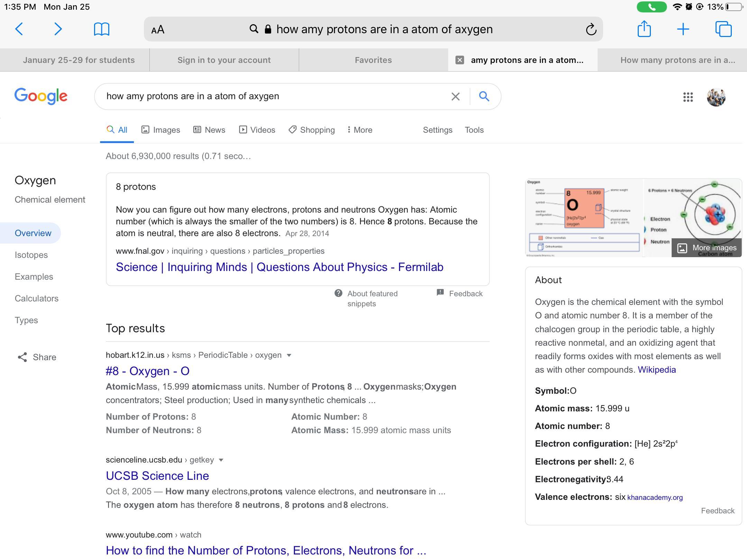Switch to Images results tab
Image resolution: width=747 pixels, height=560 pixels.
161,130
